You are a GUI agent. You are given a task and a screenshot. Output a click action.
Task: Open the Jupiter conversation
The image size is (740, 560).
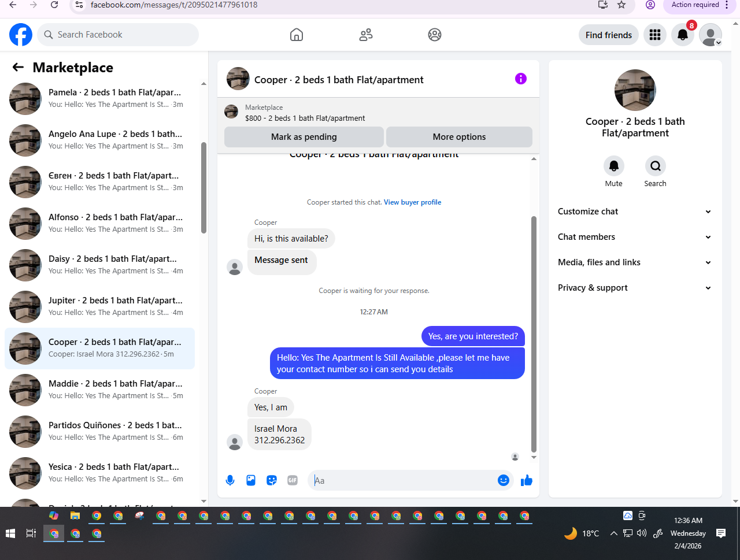(x=99, y=307)
